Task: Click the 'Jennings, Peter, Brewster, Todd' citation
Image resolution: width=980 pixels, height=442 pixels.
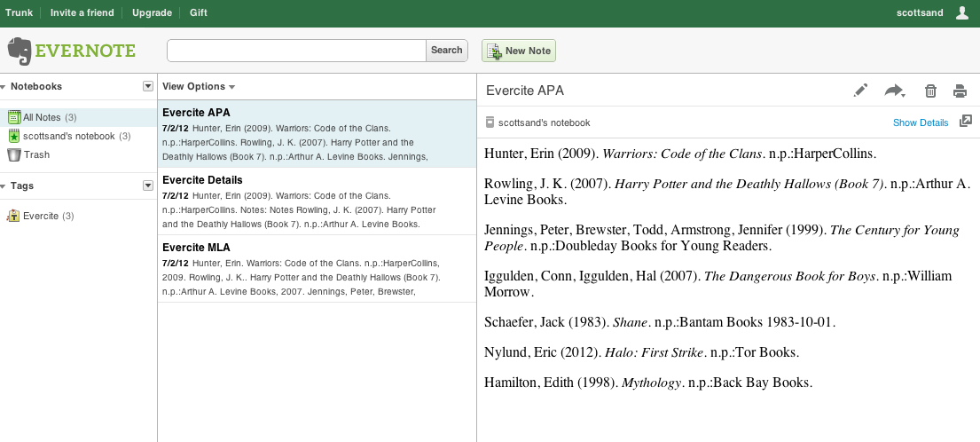Action: click(722, 238)
